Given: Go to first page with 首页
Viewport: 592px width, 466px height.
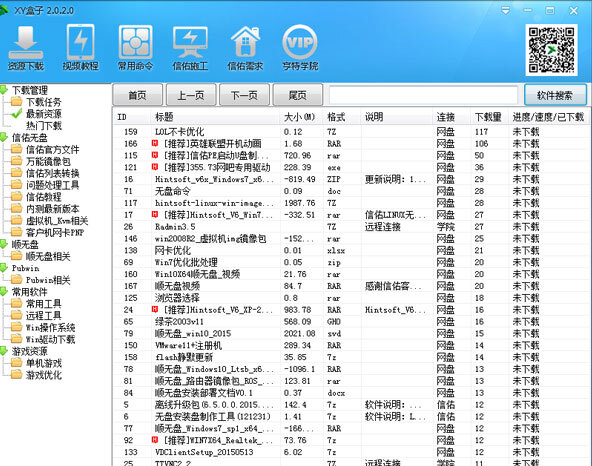Looking at the screenshot, I should click(137, 95).
